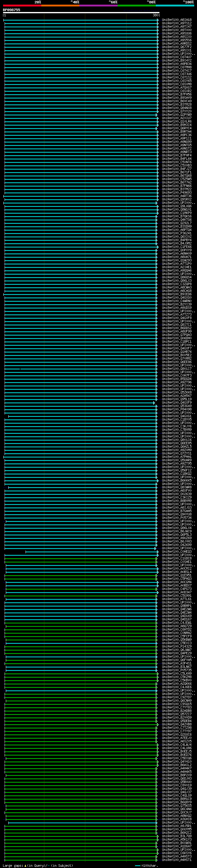Click hit label UniRef100_A7Q0G7
The height and width of the screenshot is (868, 197).
pyautogui.click(x=176, y=88)
